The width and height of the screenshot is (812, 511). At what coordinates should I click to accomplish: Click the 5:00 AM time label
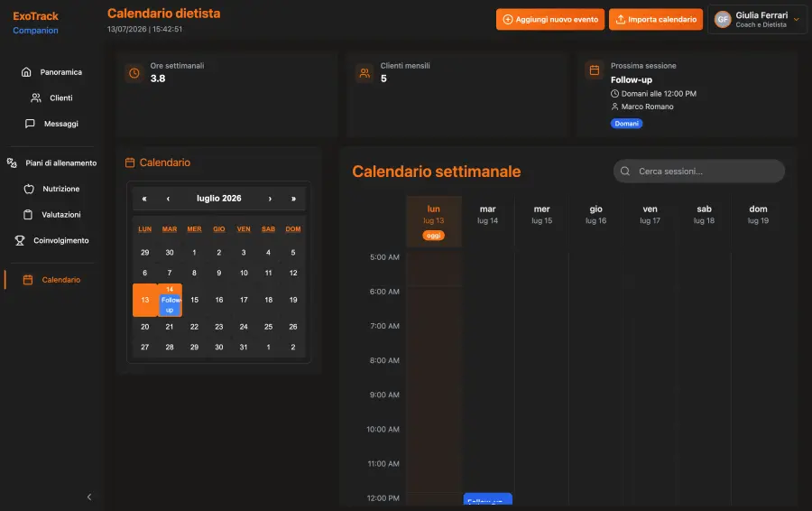pos(384,257)
